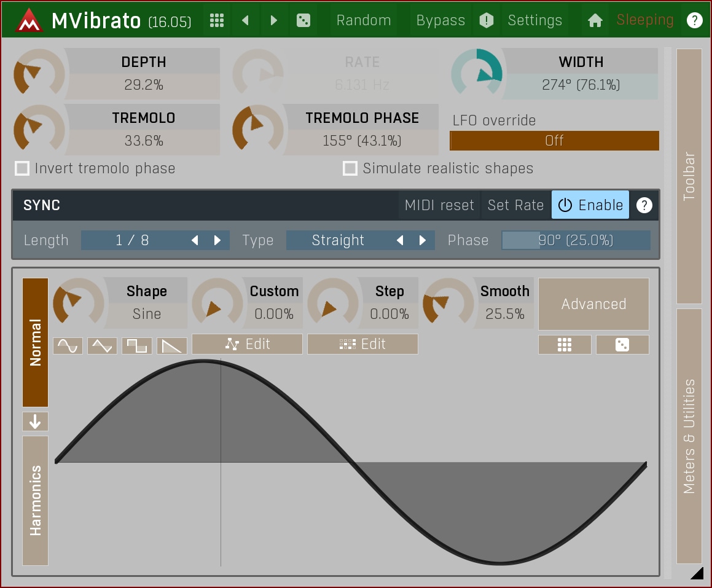This screenshot has width=712, height=588.
Task: Click the dice randomize icon in title bar
Action: pos(303,20)
